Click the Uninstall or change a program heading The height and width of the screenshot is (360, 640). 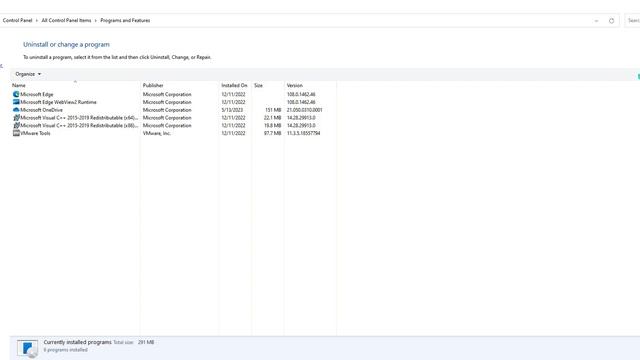(x=67, y=44)
